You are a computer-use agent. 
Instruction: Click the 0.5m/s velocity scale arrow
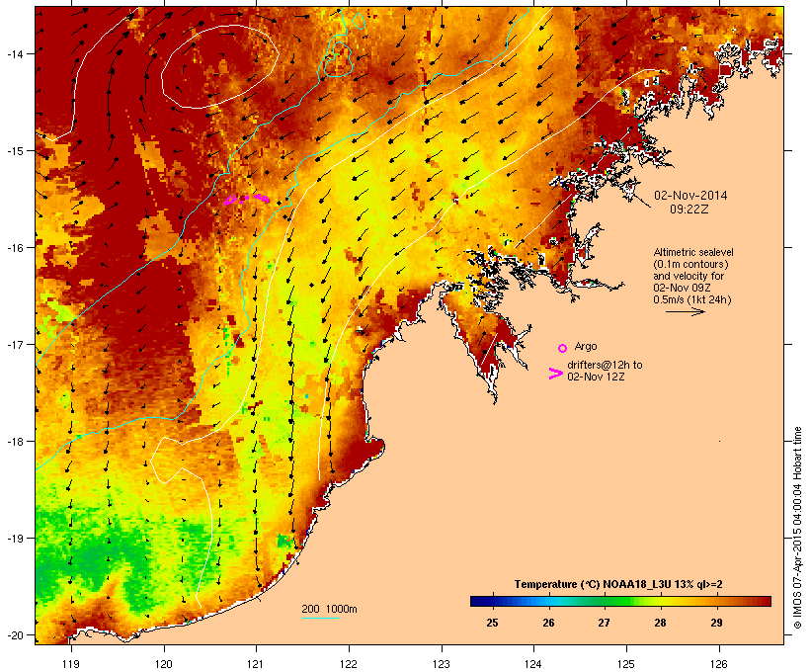(x=685, y=311)
